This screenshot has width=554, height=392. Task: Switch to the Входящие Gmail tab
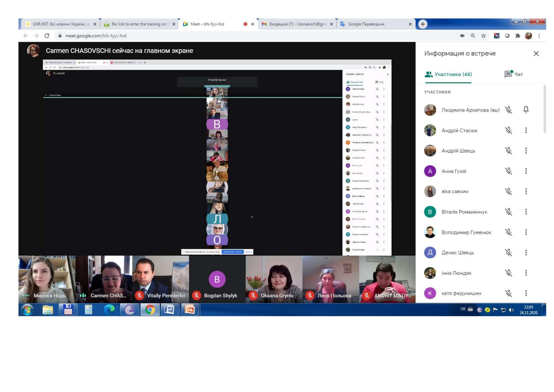pos(297,24)
